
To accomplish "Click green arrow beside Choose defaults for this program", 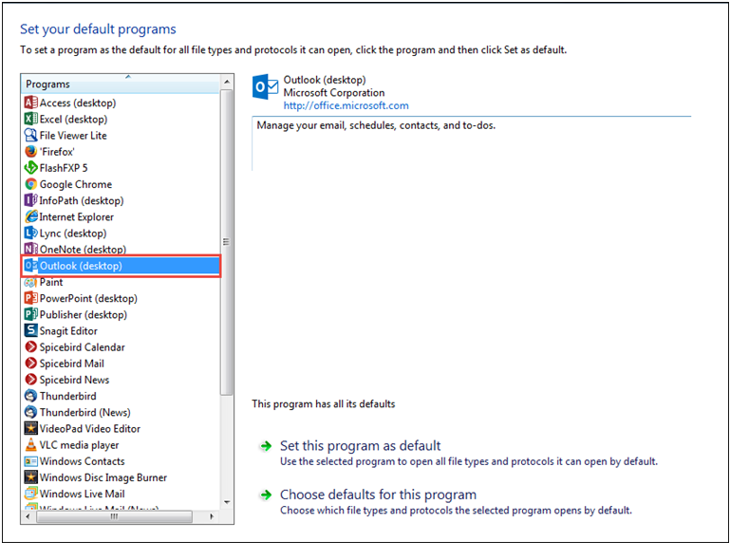I will tap(266, 495).
